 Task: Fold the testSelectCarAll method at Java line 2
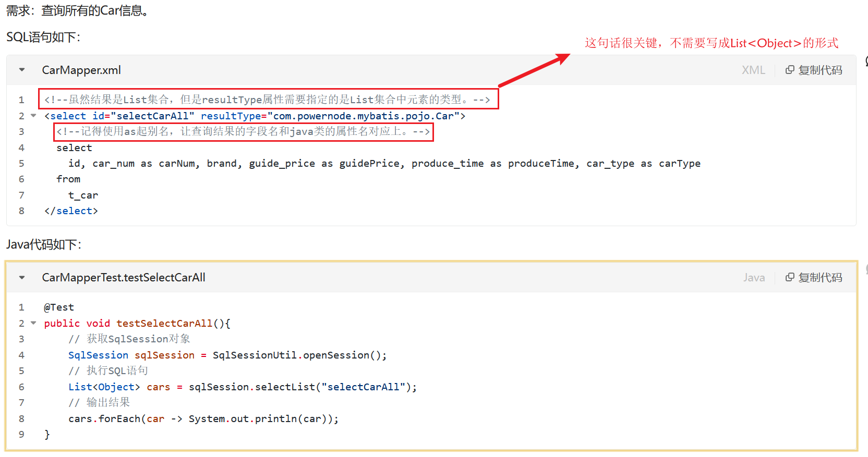(x=33, y=323)
